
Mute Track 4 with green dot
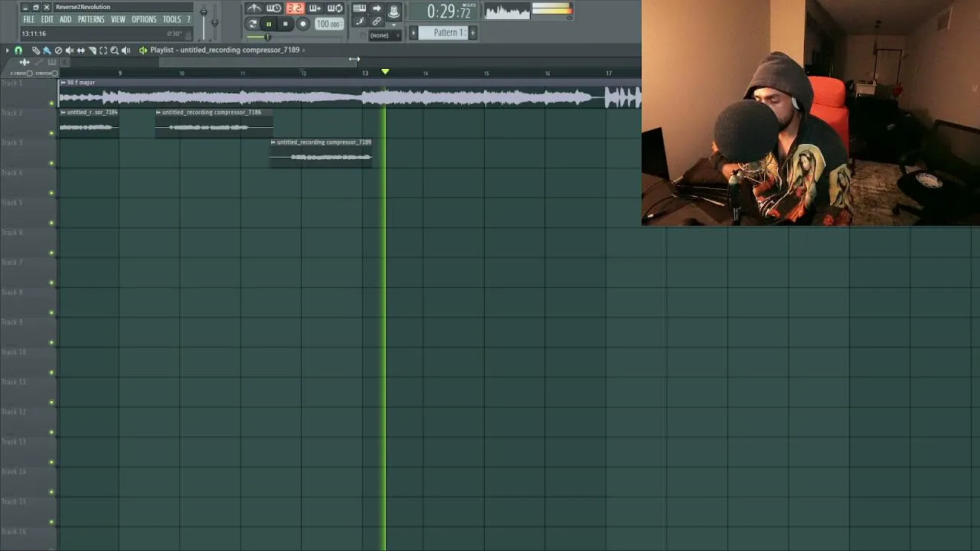51,193
